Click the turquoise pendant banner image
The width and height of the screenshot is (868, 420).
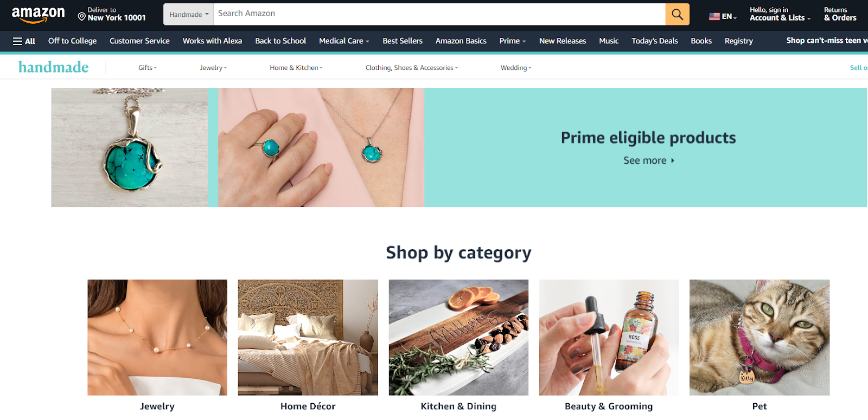(130, 147)
